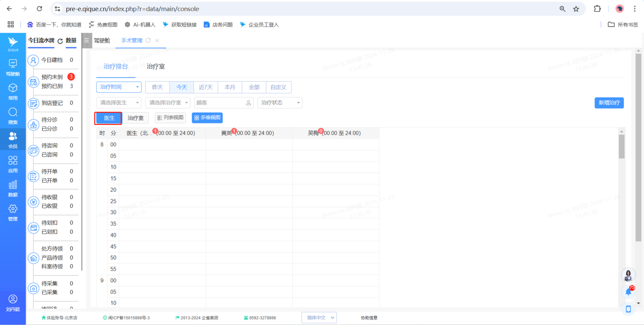Toggle schedule grouping to 治疗室
Screen dimensions: 644x325
pos(136,118)
